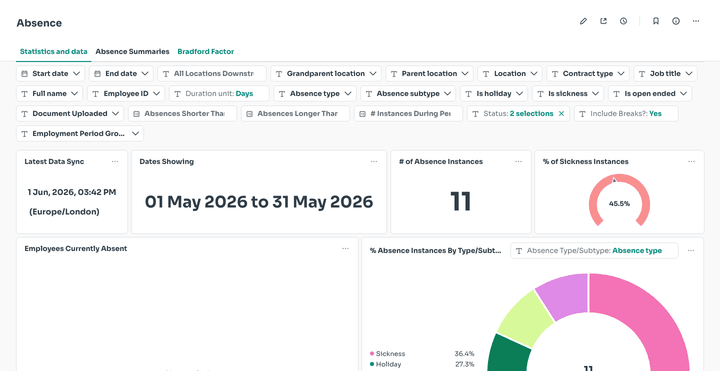Screen dimensions: 720x371
Task: Open Absence subtype filter dropdown
Action: [408, 94]
